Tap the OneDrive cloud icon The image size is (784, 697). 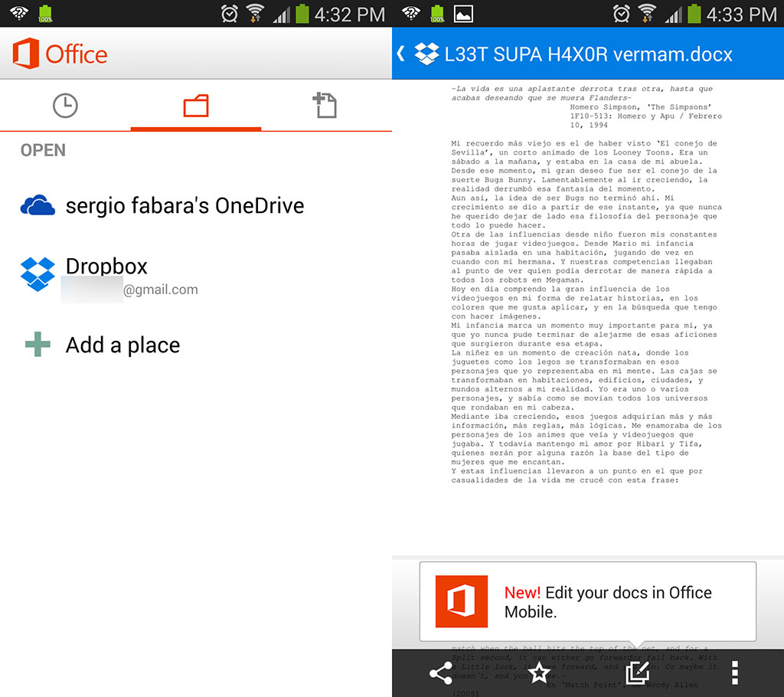click(38, 205)
